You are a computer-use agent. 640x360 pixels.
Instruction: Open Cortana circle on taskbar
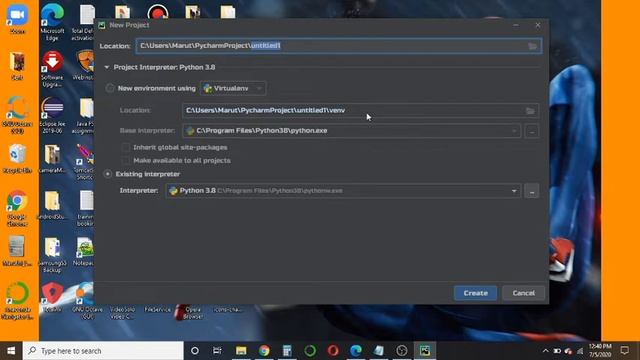(x=195, y=351)
